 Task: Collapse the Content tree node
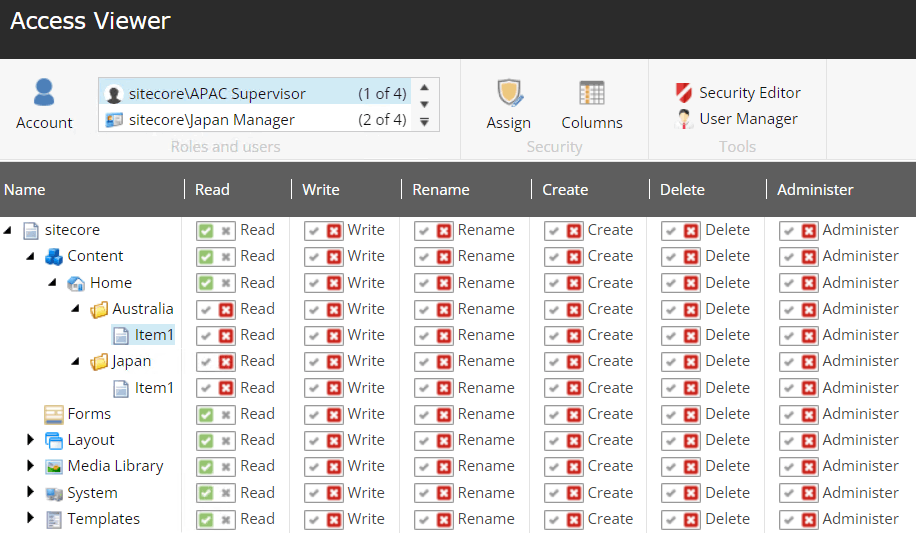(30, 256)
